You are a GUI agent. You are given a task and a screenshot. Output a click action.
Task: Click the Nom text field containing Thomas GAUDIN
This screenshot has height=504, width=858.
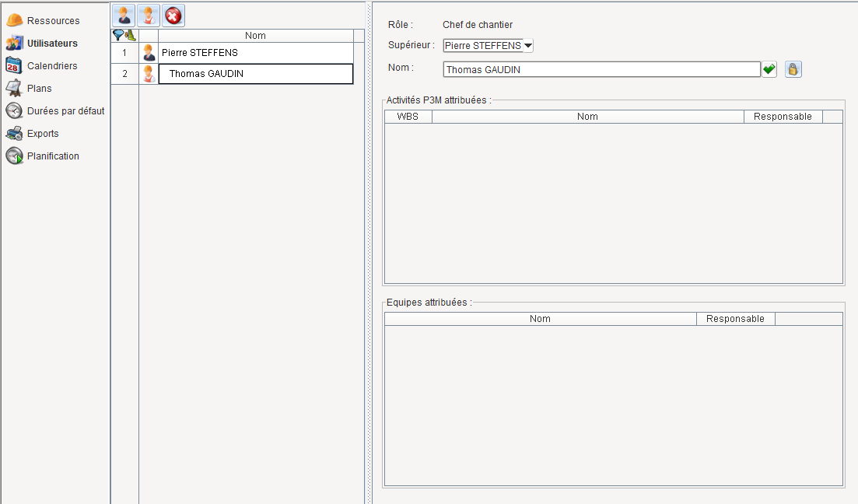point(601,70)
